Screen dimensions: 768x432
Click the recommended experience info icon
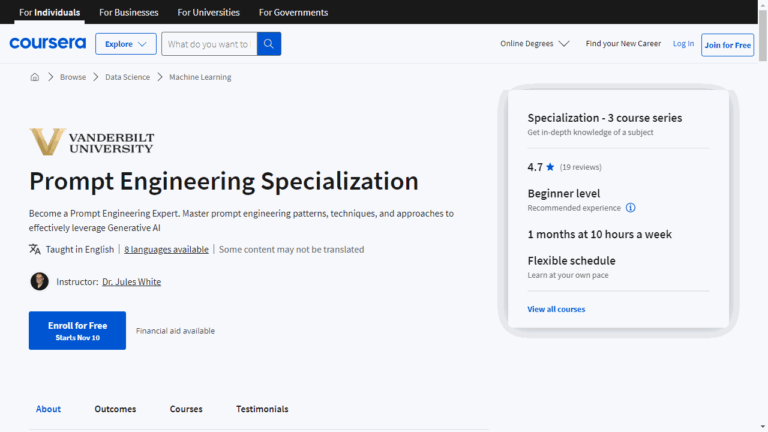(630, 208)
